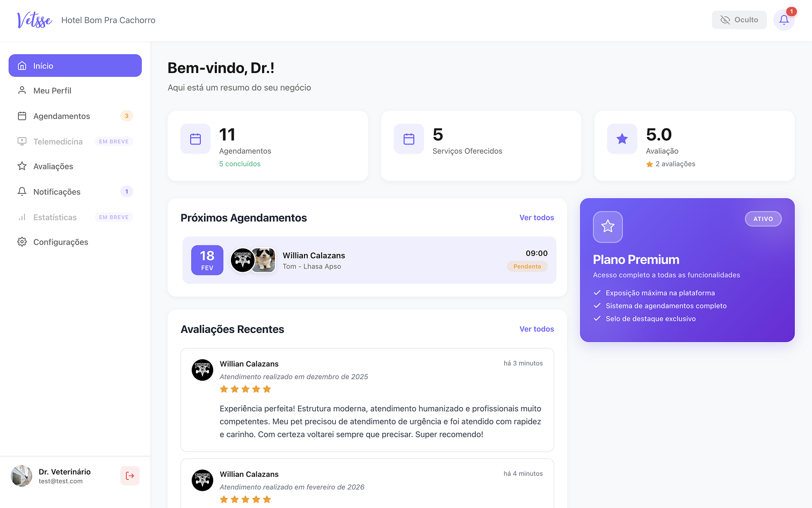Open the Início home icon in the sidebar
The image size is (812, 508).
pos(22,66)
